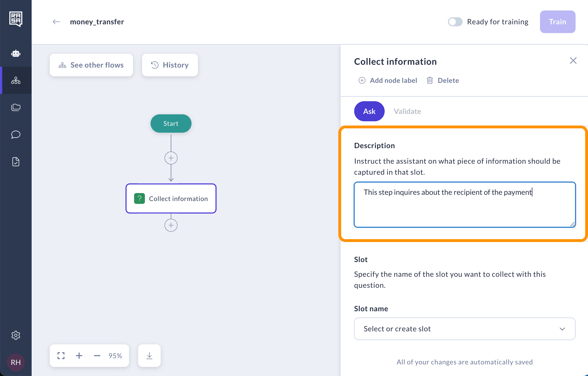Image resolution: width=588 pixels, height=376 pixels.
Task: Click the See other flows button
Action: coord(91,65)
